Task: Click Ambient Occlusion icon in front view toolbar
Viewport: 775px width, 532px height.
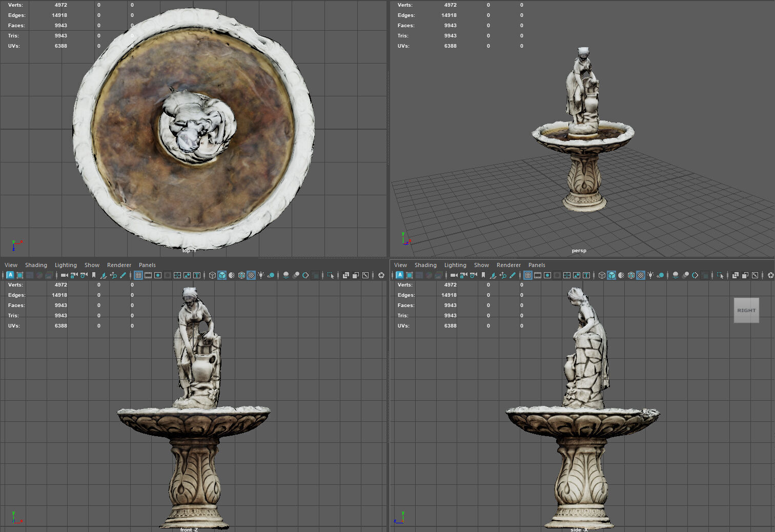Action: [x=286, y=275]
